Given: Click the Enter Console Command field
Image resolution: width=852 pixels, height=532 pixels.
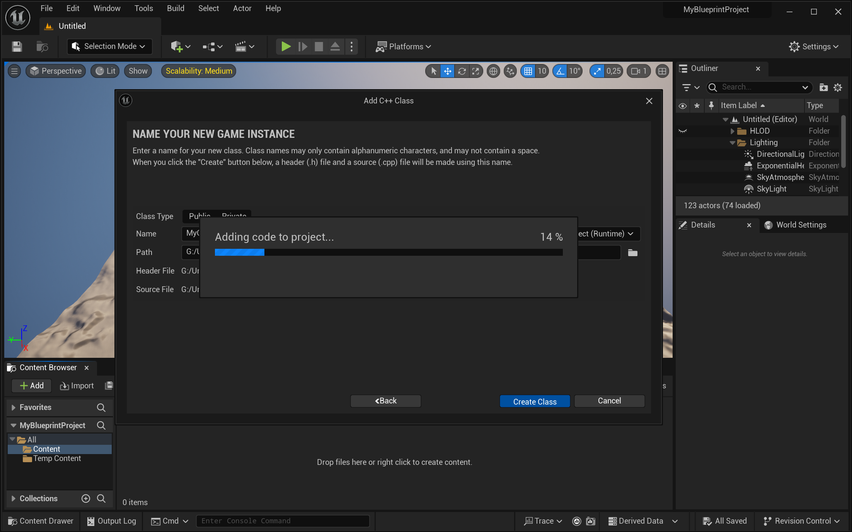Looking at the screenshot, I should [x=283, y=521].
